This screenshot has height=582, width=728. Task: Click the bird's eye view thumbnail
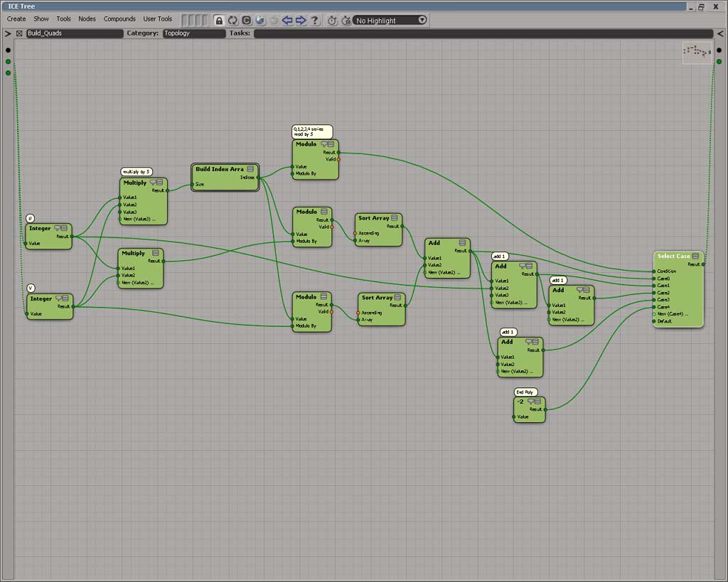click(697, 52)
